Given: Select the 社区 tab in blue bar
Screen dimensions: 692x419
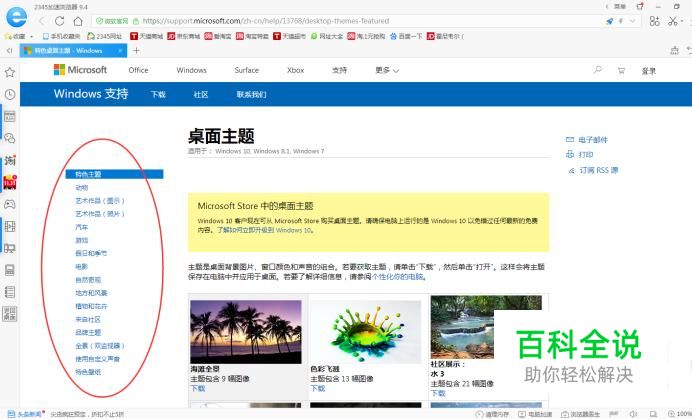Looking at the screenshot, I should [201, 94].
